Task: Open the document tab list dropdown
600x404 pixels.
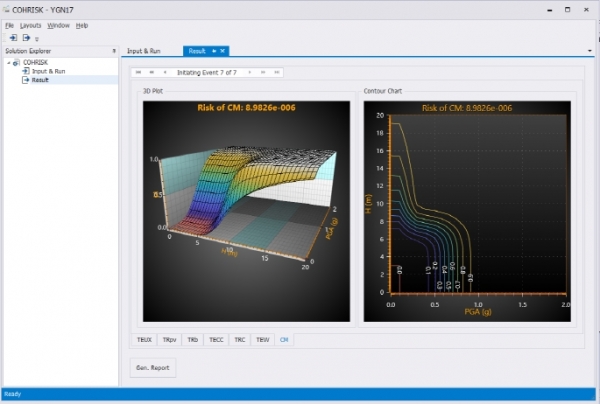Action: [591, 50]
